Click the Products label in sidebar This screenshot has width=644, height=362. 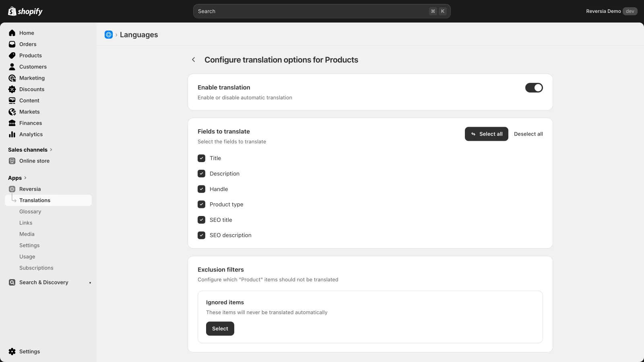(x=31, y=56)
